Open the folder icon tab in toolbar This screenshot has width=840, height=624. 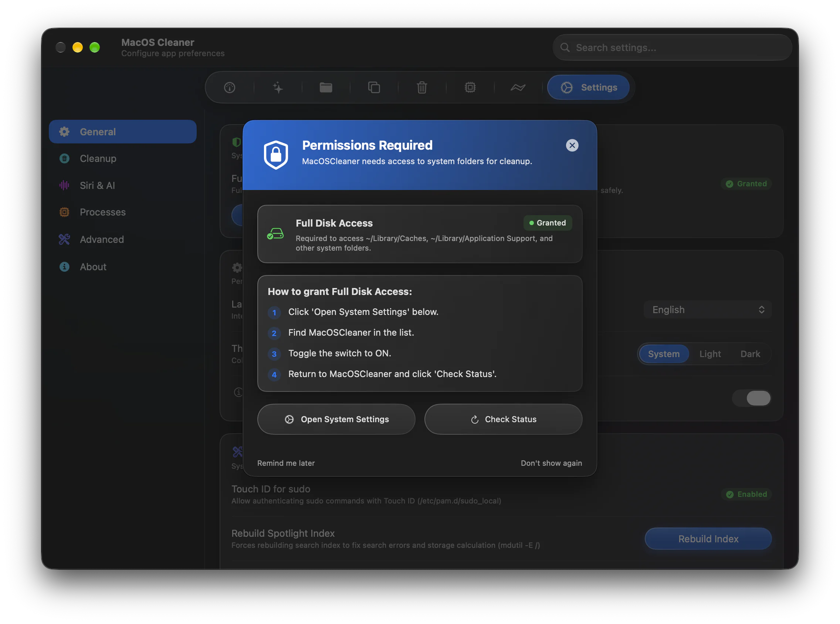[x=326, y=88]
